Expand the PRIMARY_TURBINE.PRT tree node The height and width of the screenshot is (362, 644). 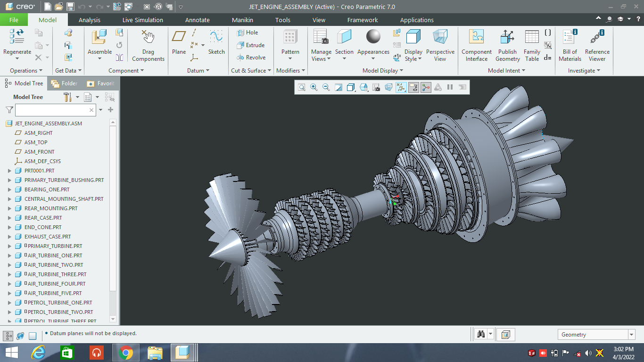pos(9,246)
